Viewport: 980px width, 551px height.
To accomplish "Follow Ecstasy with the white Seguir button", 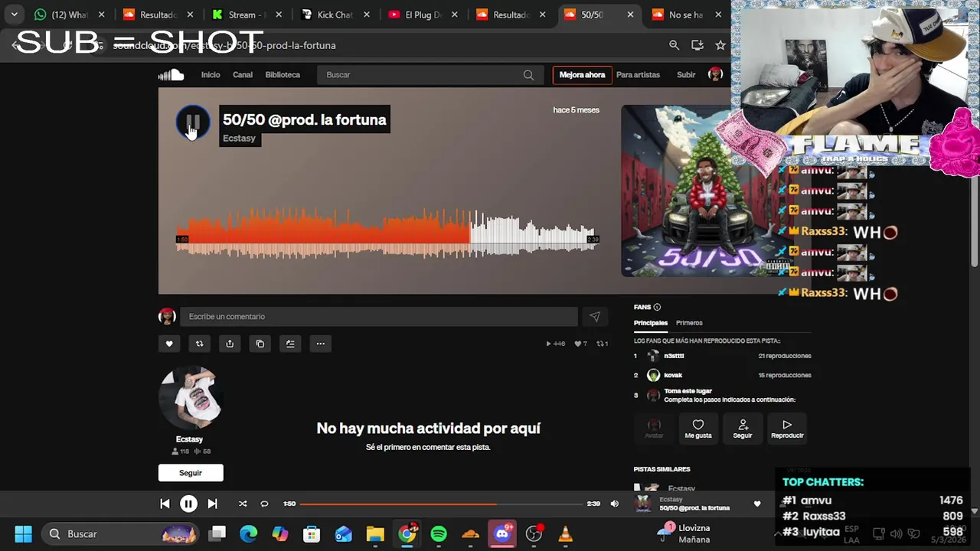I will pyautogui.click(x=191, y=473).
